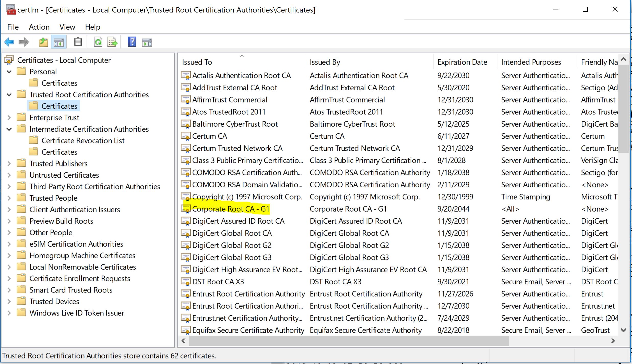Sort certificates by Issued By column

click(325, 62)
